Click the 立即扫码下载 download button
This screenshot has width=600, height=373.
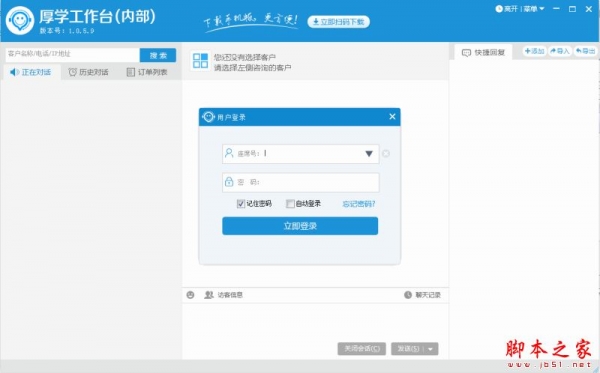tap(338, 22)
